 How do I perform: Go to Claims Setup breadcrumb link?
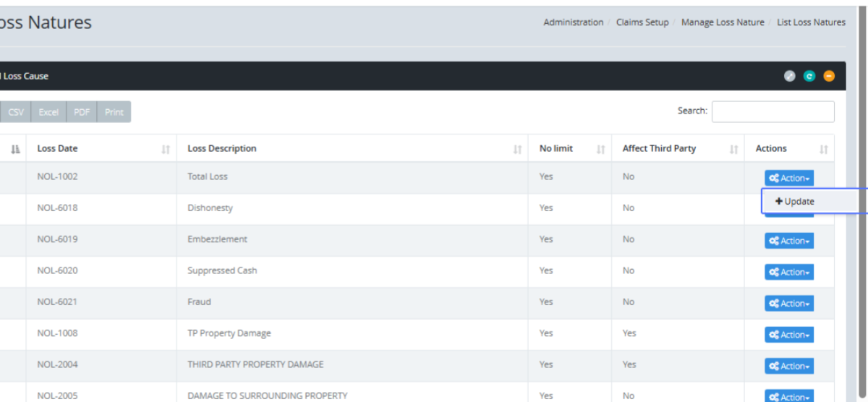click(x=642, y=22)
